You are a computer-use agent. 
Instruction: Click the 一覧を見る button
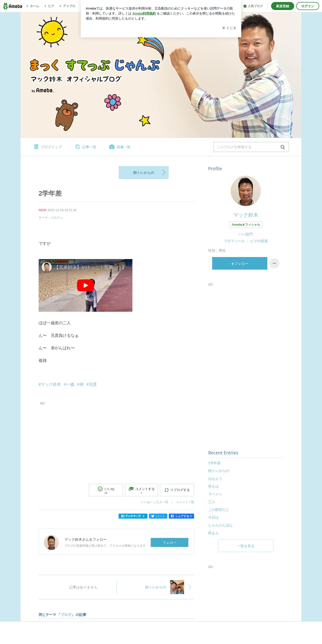pyautogui.click(x=246, y=546)
